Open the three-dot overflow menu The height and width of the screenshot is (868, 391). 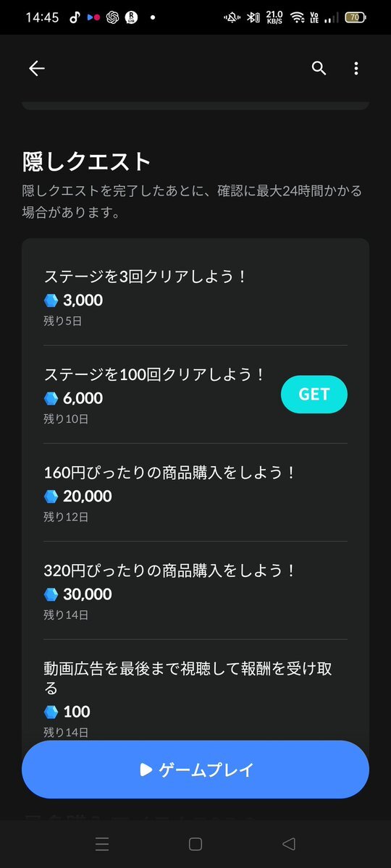[356, 68]
